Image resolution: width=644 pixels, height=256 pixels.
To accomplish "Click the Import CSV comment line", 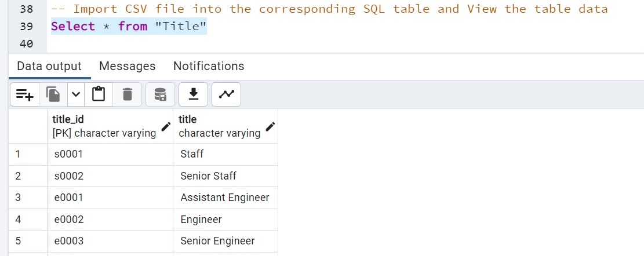I will pos(329,9).
